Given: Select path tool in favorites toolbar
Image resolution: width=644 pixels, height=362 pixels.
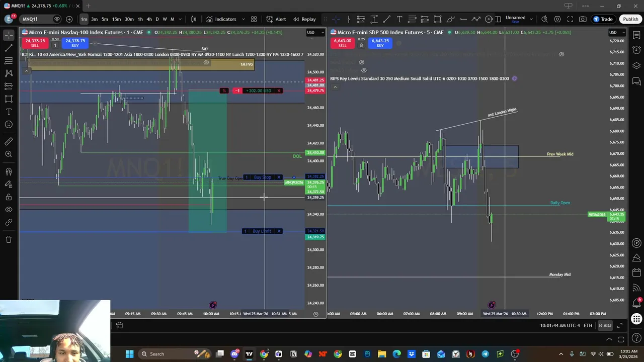Looking at the screenshot, I should click(x=476, y=19).
